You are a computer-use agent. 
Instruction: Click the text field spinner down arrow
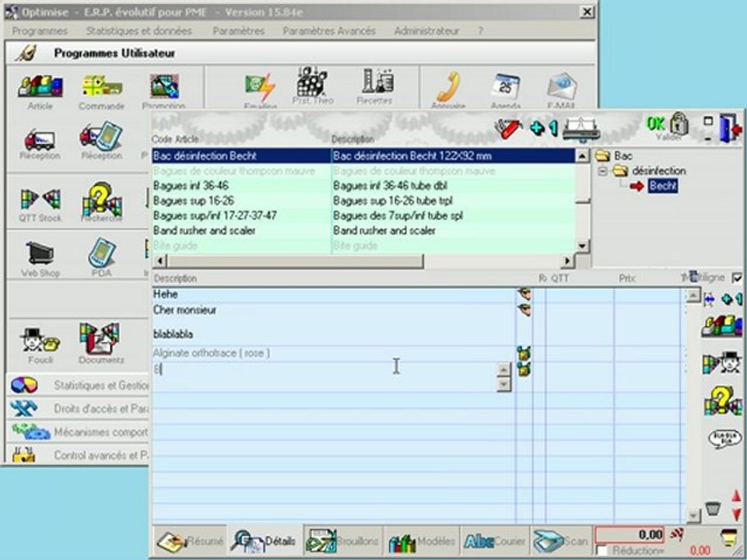point(503,384)
